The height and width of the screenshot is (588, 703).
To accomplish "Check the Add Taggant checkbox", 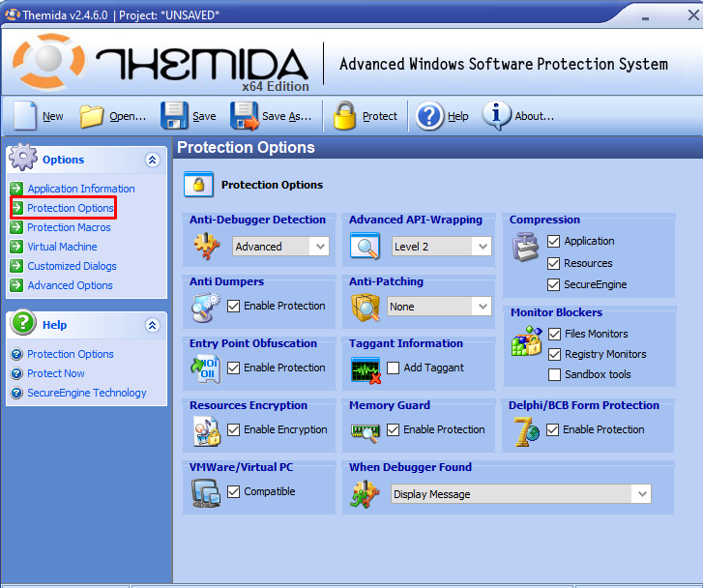I will coord(393,367).
